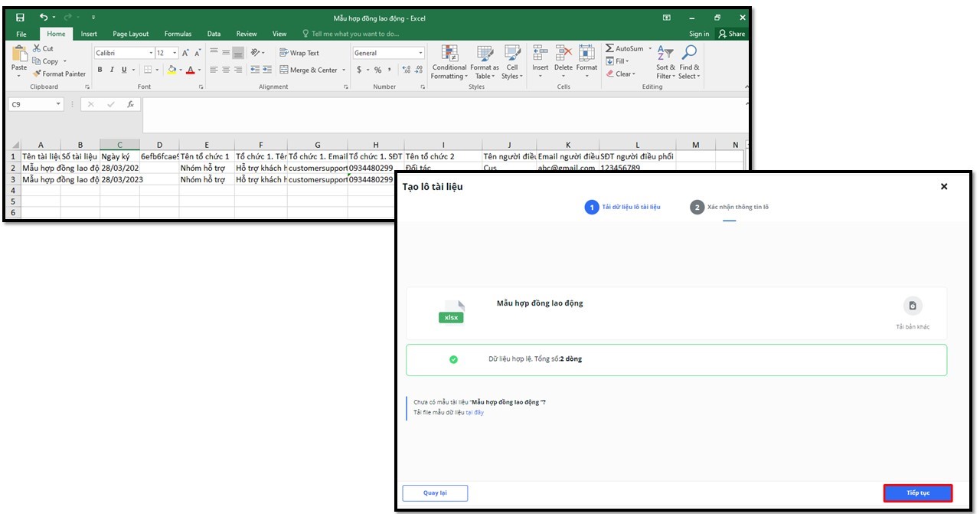This screenshot has width=980, height=514.
Task: Toggle Wrap Text
Action: 299,53
